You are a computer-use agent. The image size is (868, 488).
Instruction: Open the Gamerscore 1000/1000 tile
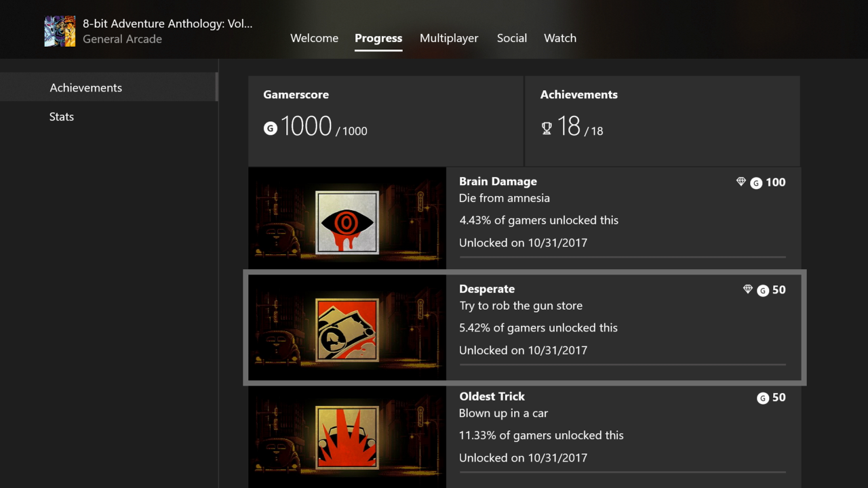(385, 121)
